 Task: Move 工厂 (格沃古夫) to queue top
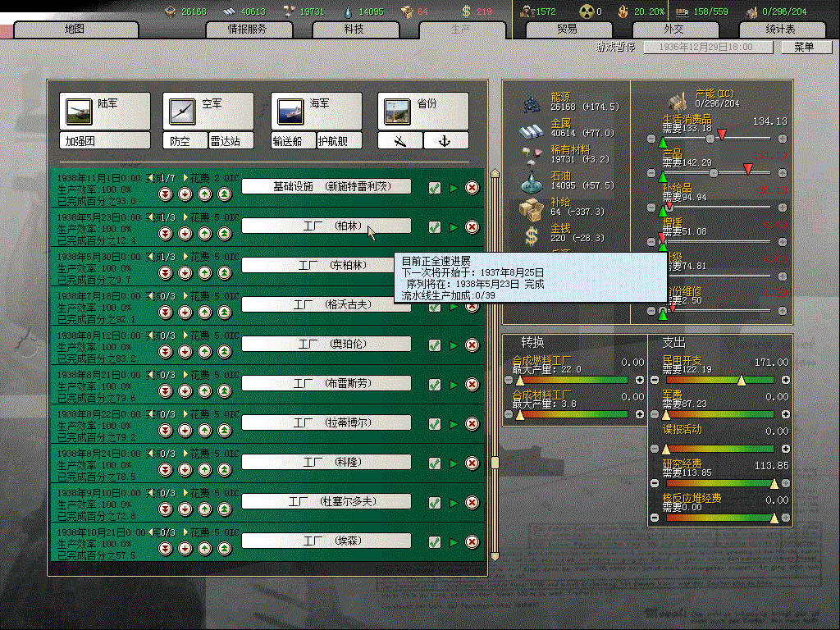pyautogui.click(x=225, y=313)
